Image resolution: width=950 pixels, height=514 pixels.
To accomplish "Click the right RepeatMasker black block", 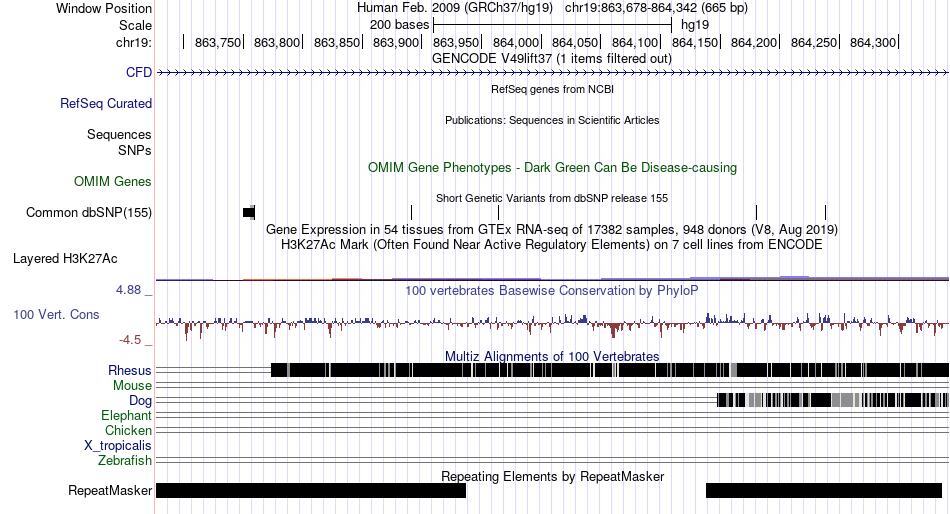I will pyautogui.click(x=824, y=490).
